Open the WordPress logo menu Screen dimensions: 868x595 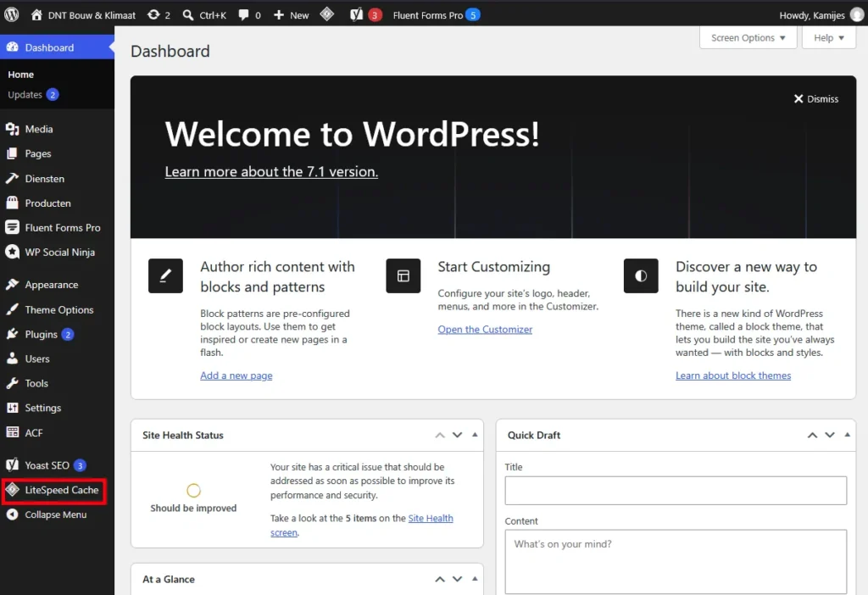[12, 15]
